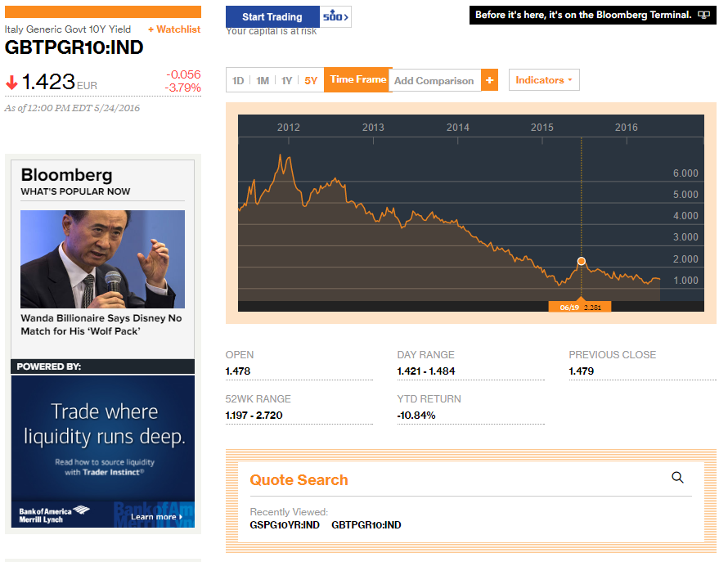This screenshot has width=728, height=562.
Task: Click the red down arrow indicator
Action: tap(11, 83)
